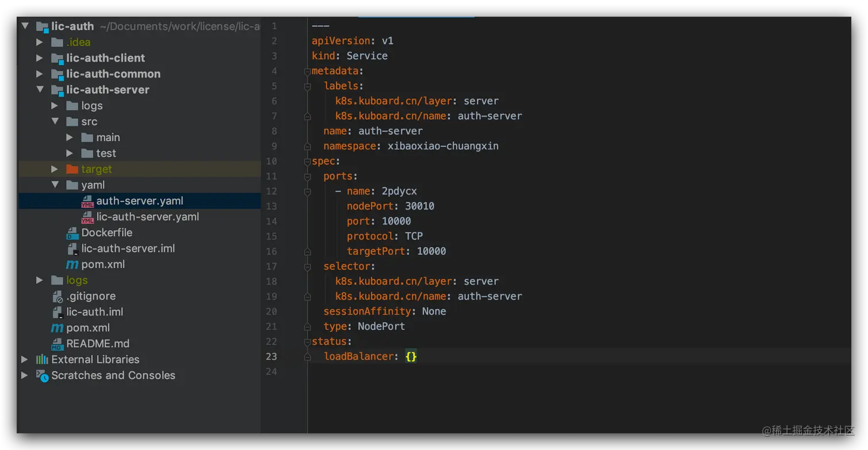This screenshot has height=450, width=868.
Task: Fold the status block at line 22
Action: [308, 342]
